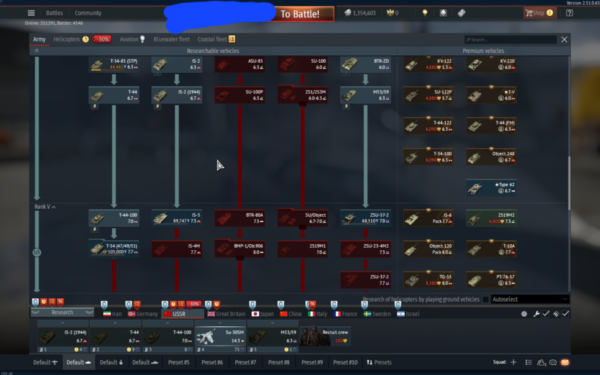Open the inventory items icon beside the lightbulb
The image size is (600, 375).
(443, 13)
